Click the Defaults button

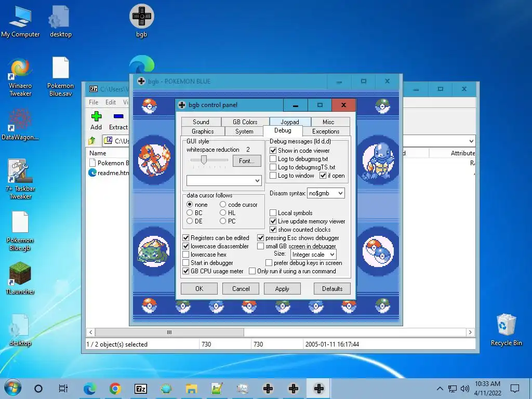point(332,289)
